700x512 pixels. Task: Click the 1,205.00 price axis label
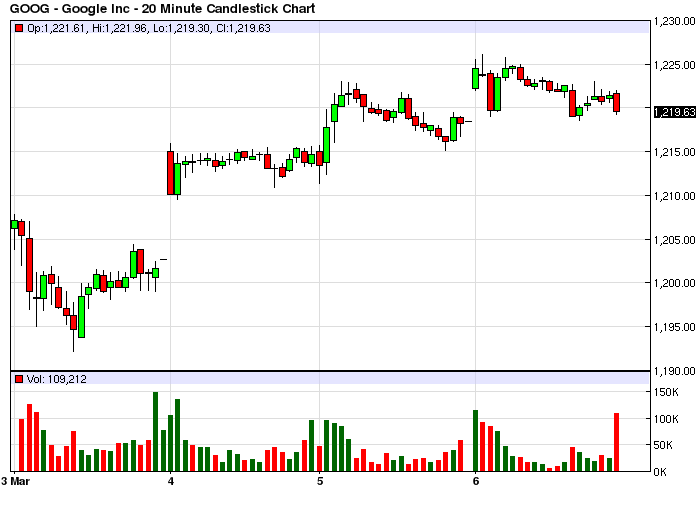point(675,240)
